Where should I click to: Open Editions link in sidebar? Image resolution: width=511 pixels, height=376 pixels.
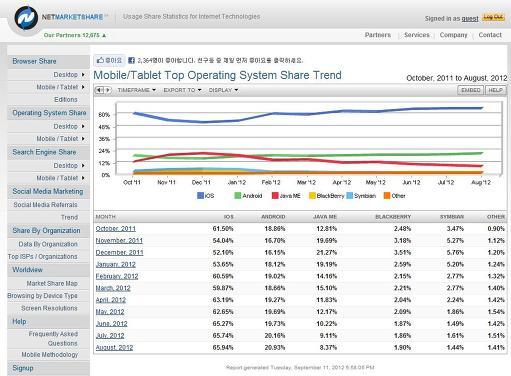66,100
